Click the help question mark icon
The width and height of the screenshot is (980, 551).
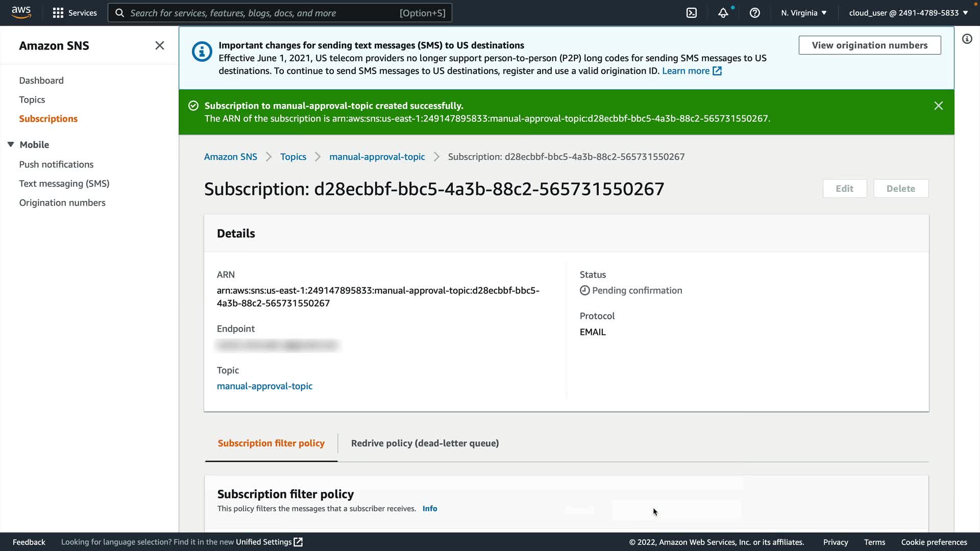[754, 13]
